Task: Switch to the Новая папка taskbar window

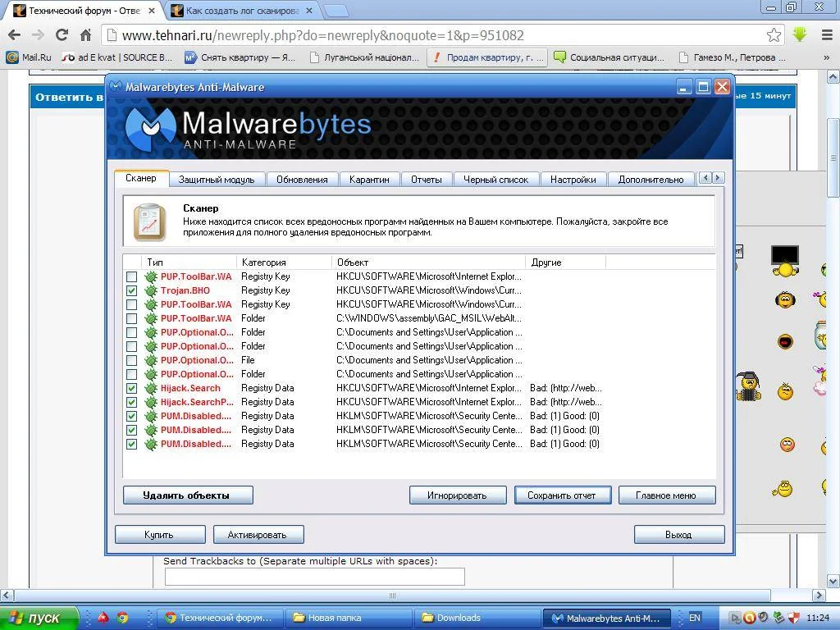Action: point(348,618)
